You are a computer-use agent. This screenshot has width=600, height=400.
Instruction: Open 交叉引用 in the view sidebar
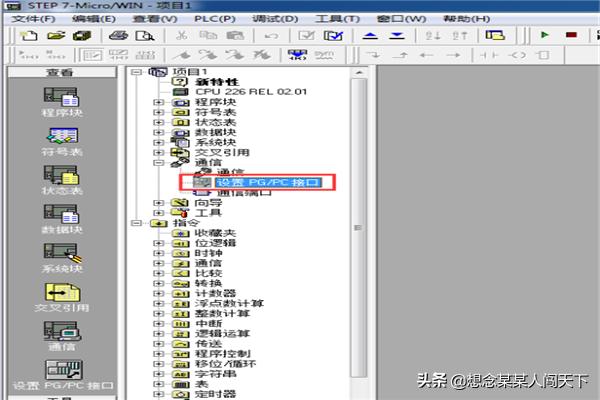coord(62,297)
